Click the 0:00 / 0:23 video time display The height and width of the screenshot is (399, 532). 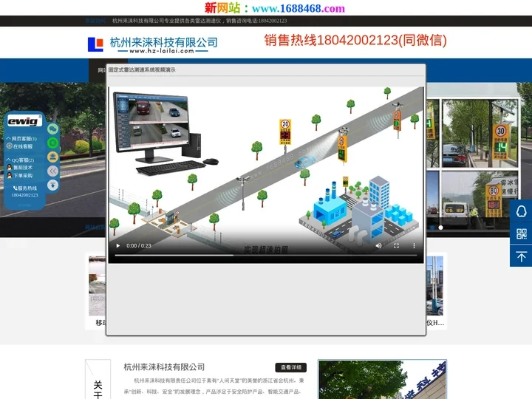tap(139, 245)
